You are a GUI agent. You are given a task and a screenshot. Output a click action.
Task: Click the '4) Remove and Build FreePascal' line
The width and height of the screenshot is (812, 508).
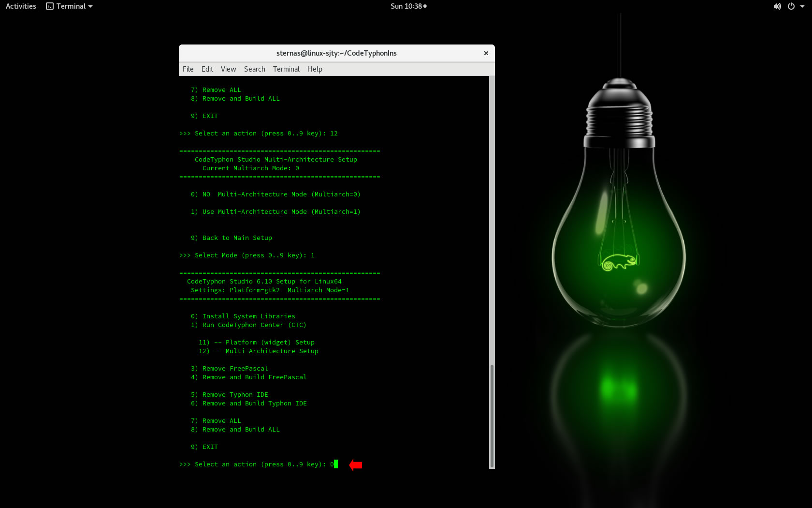pyautogui.click(x=249, y=377)
